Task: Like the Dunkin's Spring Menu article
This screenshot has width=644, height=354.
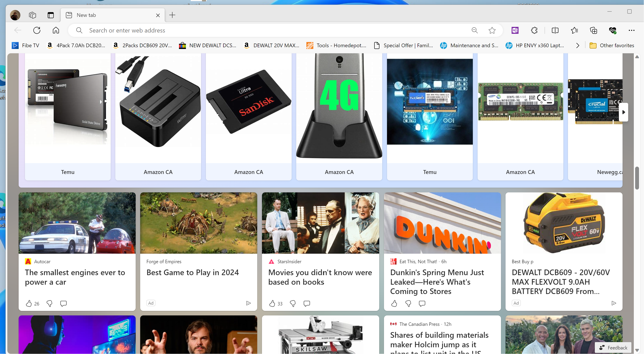Action: [394, 303]
